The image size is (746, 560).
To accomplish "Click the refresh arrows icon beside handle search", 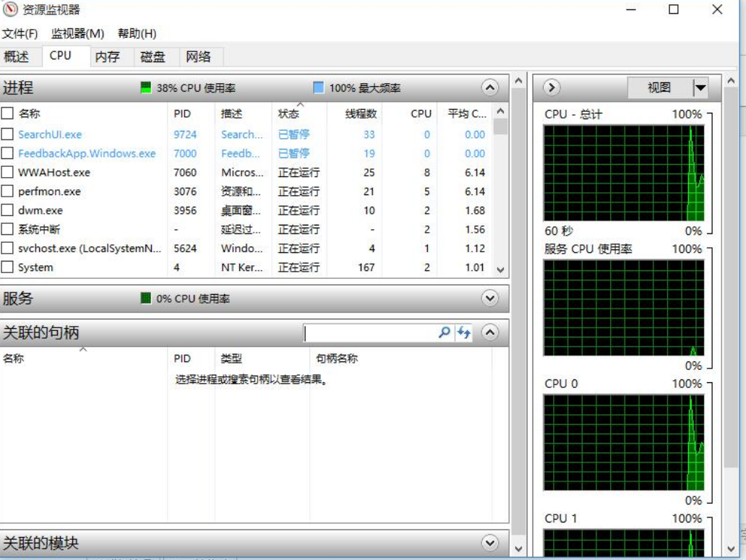I will coord(463,332).
